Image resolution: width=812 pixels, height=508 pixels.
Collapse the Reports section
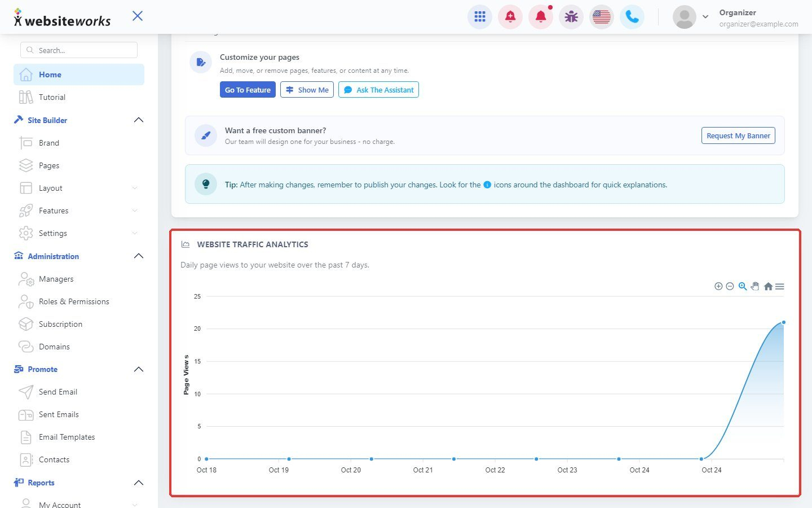pyautogui.click(x=139, y=483)
